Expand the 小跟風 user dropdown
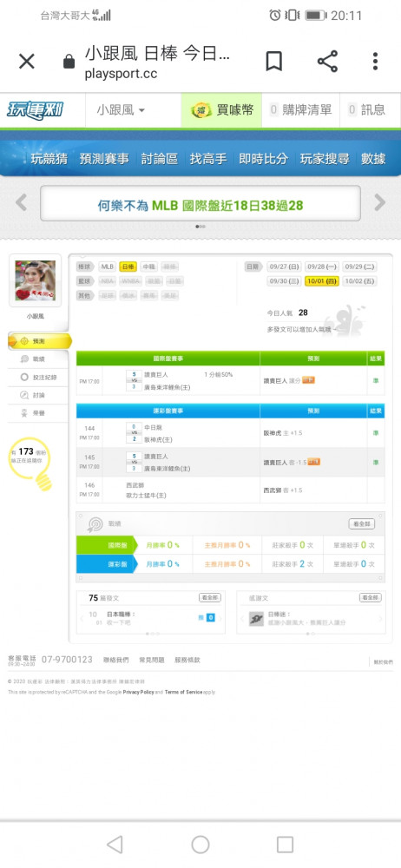The height and width of the screenshot is (868, 401). pyautogui.click(x=121, y=110)
